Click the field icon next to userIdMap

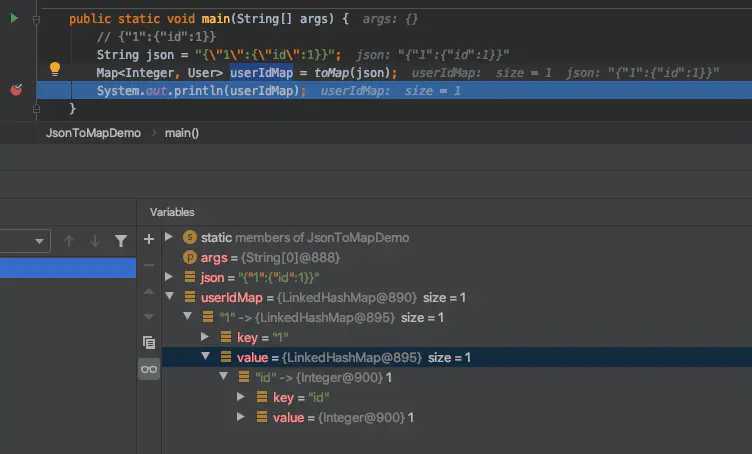coord(190,297)
